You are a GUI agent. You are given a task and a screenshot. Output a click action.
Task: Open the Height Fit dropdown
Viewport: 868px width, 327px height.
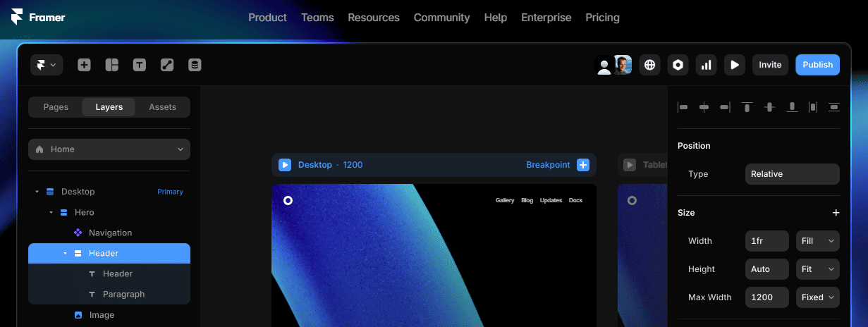818,269
